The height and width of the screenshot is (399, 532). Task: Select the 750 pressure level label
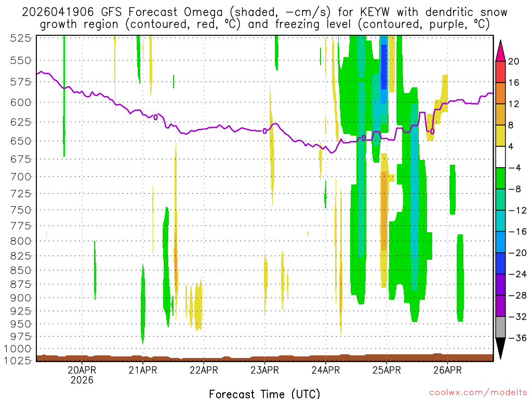(x=21, y=210)
